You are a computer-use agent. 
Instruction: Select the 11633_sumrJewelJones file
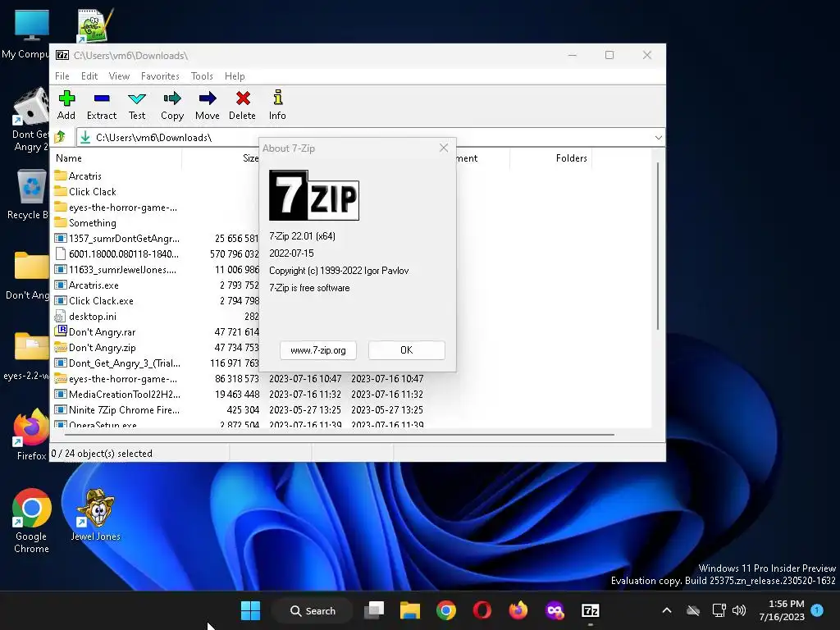[122, 269]
